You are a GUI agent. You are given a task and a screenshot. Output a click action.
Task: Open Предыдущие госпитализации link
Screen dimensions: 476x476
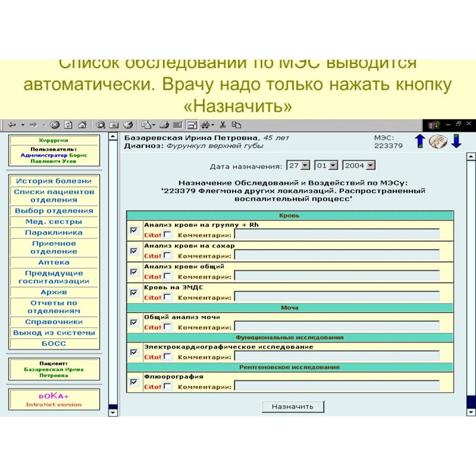point(54,277)
